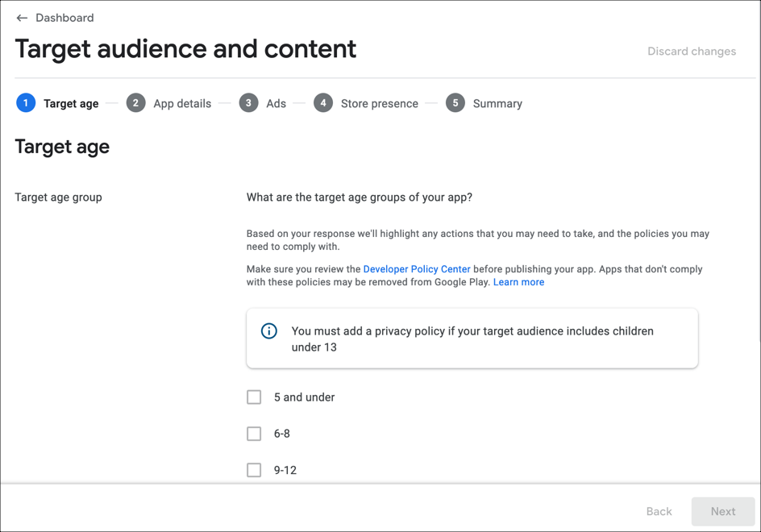
Task: Tick the 6-8 age group checkbox
Action: click(x=254, y=434)
